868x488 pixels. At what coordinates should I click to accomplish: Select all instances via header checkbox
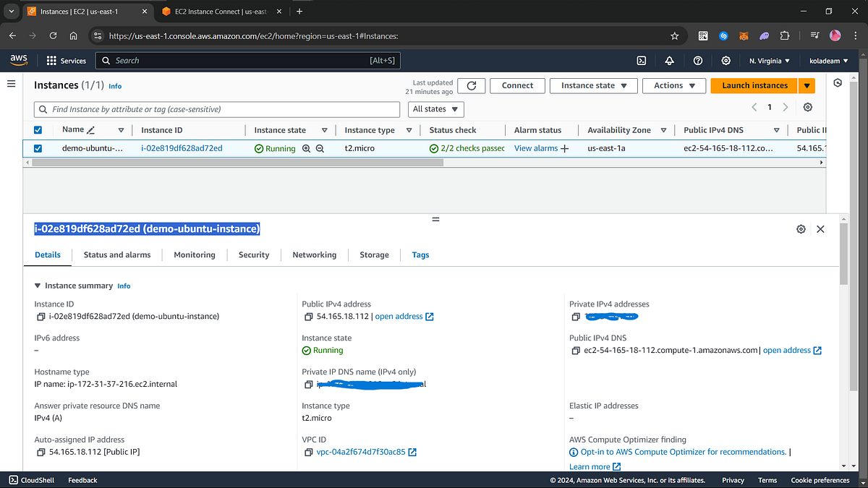click(38, 129)
